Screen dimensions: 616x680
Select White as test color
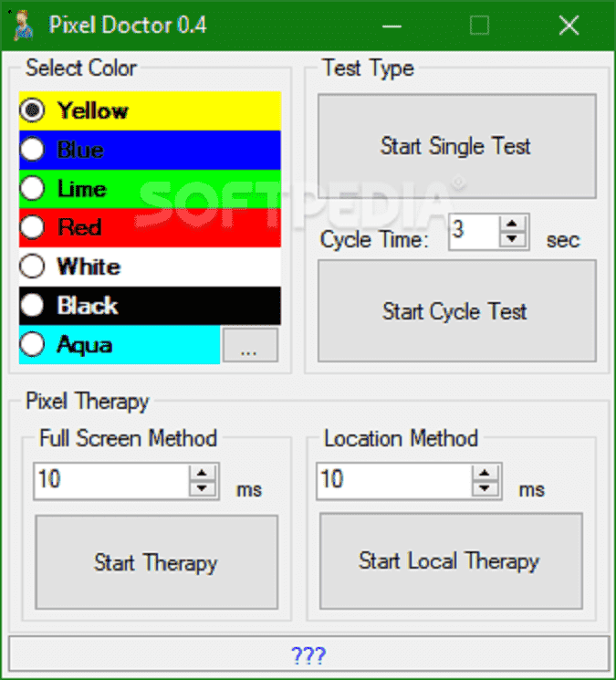click(x=33, y=267)
